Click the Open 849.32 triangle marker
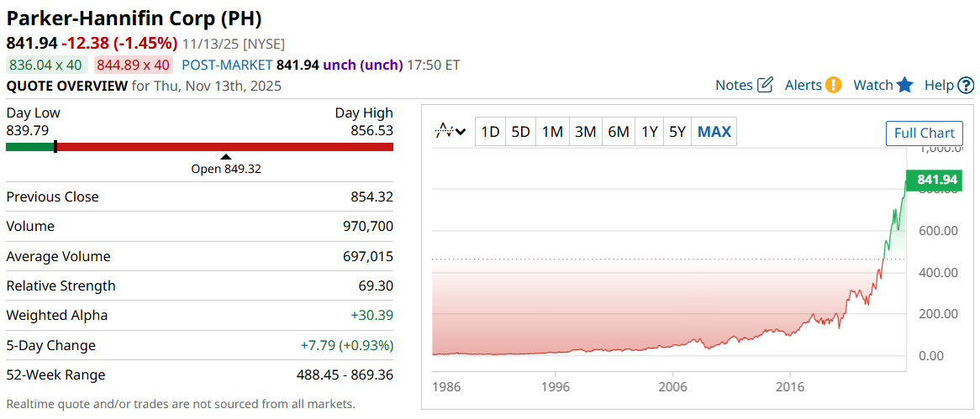This screenshot has height=419, width=980. tap(225, 157)
